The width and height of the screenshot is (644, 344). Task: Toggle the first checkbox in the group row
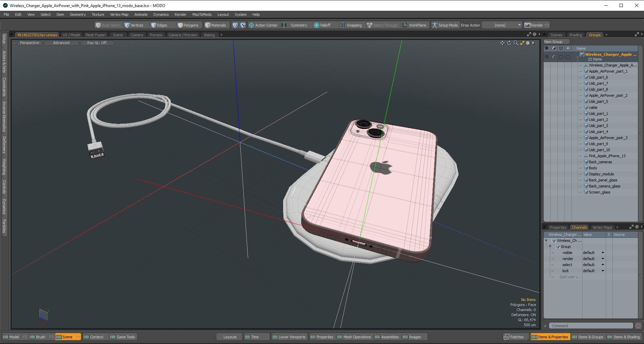561,57
